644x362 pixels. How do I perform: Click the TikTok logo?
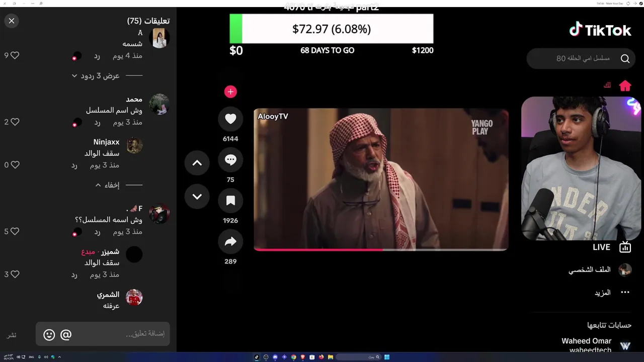pos(600,30)
